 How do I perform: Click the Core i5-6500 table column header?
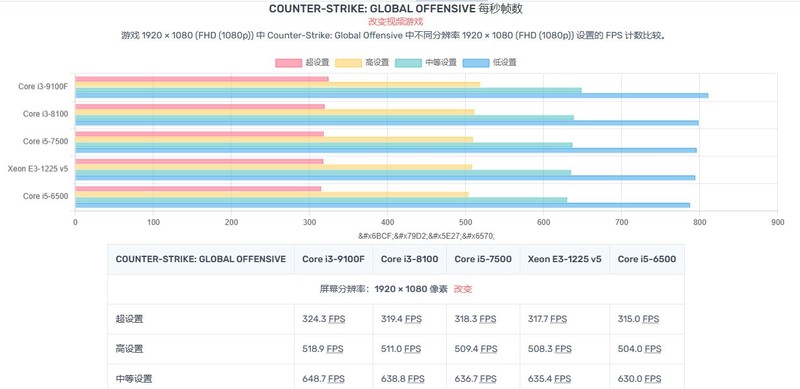point(647,259)
